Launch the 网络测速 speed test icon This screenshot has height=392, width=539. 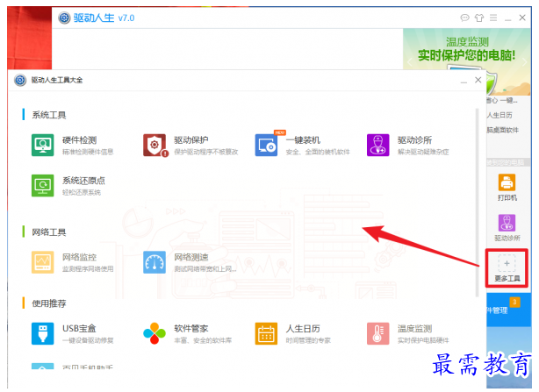pos(155,262)
